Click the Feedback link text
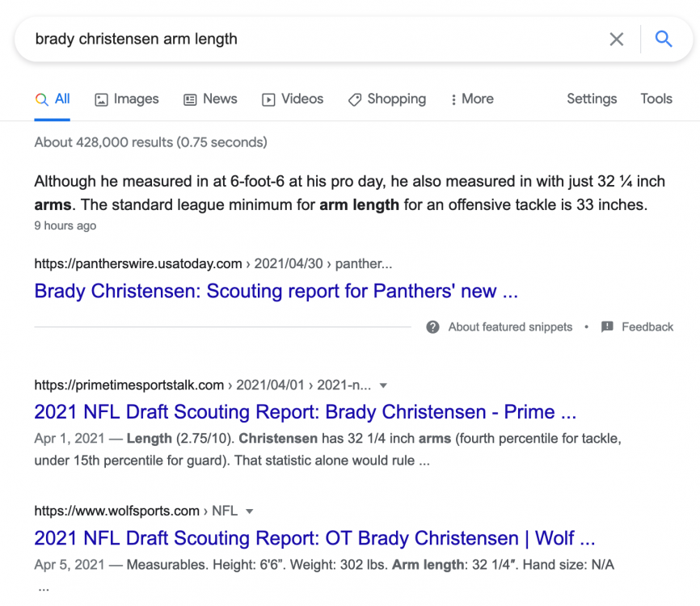The height and width of the screenshot is (606, 700). (647, 327)
